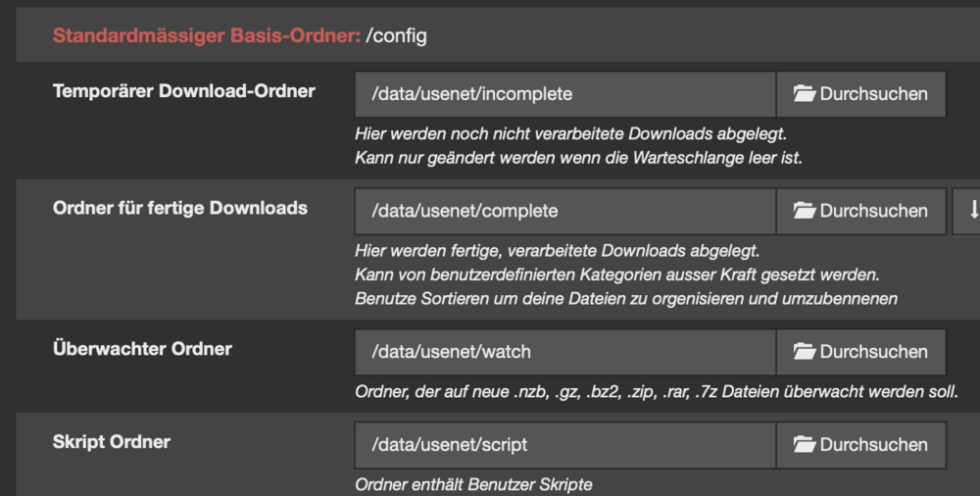The height and width of the screenshot is (496, 980).
Task: Click the /config base folder path text
Action: (x=396, y=35)
